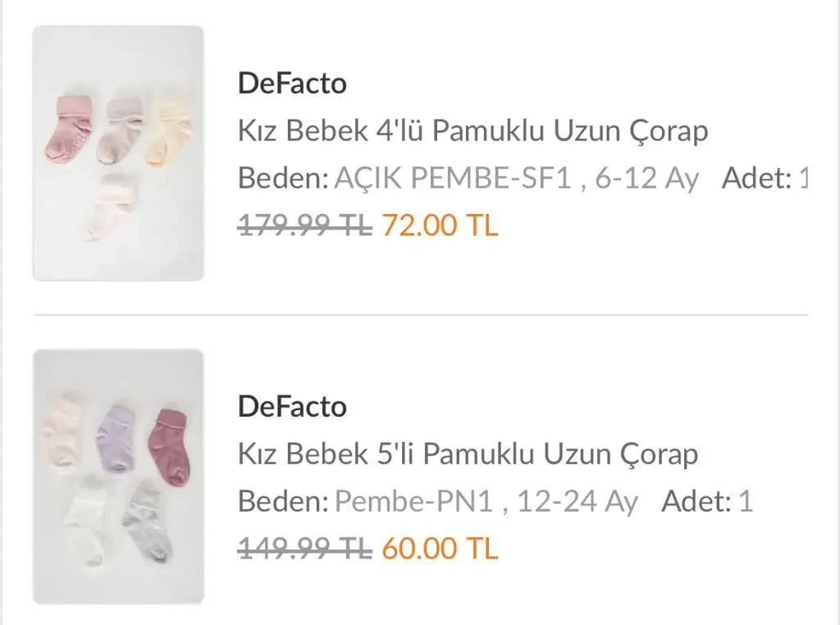Open "Kız Bebek 4'lü Pamuklu Uzun Çorap" title
840x625 pixels.
[472, 130]
